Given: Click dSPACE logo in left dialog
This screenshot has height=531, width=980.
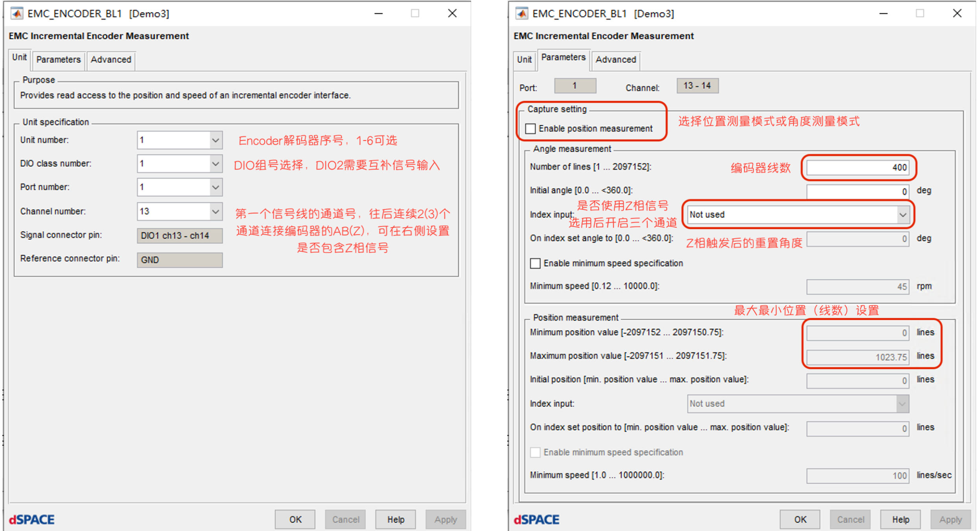Looking at the screenshot, I should click(x=32, y=520).
